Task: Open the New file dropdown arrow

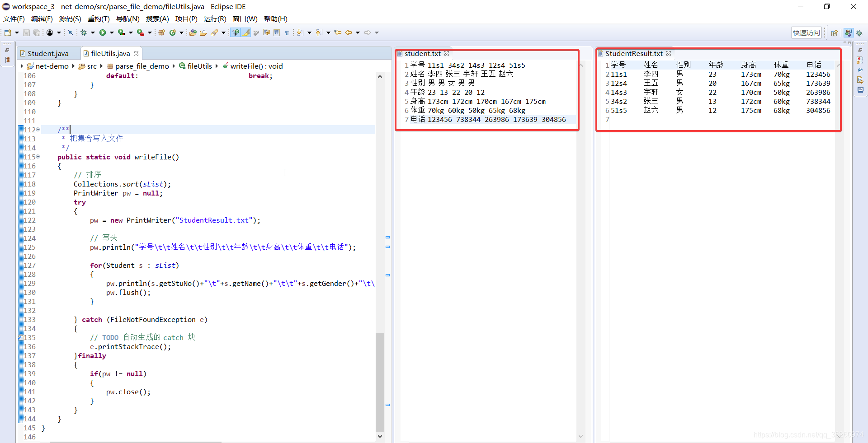Action: pos(17,33)
